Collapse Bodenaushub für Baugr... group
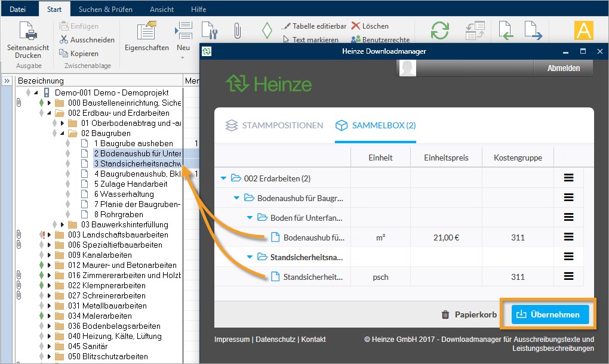This screenshot has width=609, height=364. click(236, 198)
